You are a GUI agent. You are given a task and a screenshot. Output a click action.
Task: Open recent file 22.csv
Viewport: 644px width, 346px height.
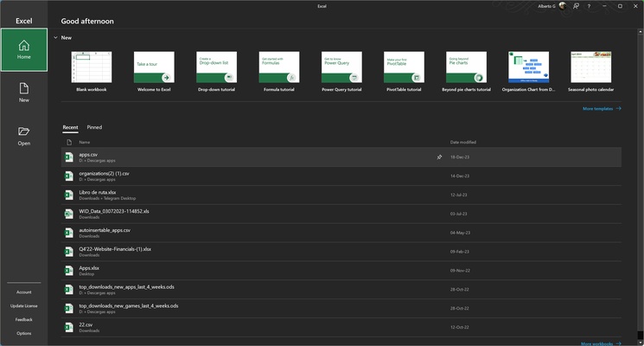(x=341, y=327)
